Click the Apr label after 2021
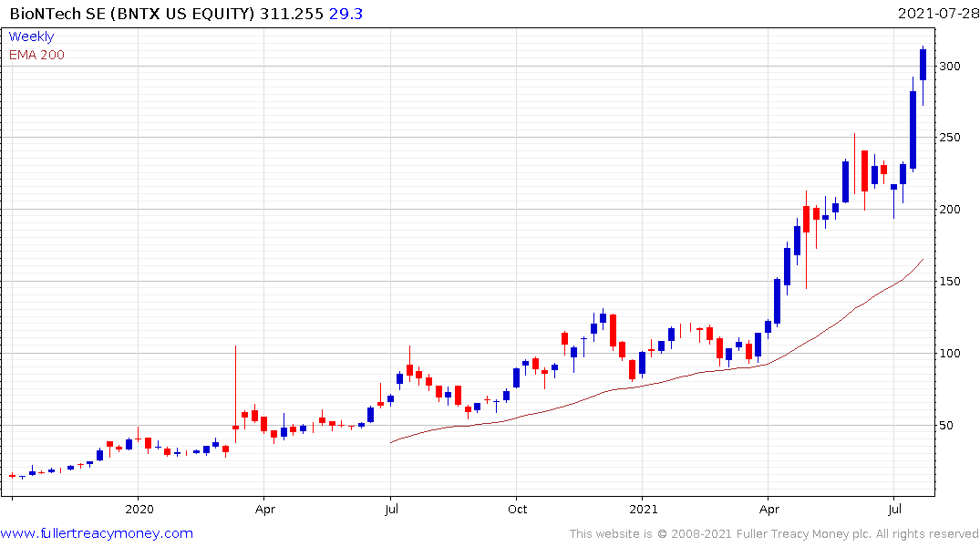Image resolution: width=980 pixels, height=547 pixels. click(769, 509)
